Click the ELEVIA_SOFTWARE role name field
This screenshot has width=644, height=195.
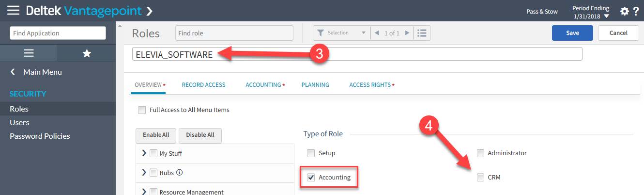tap(357, 54)
